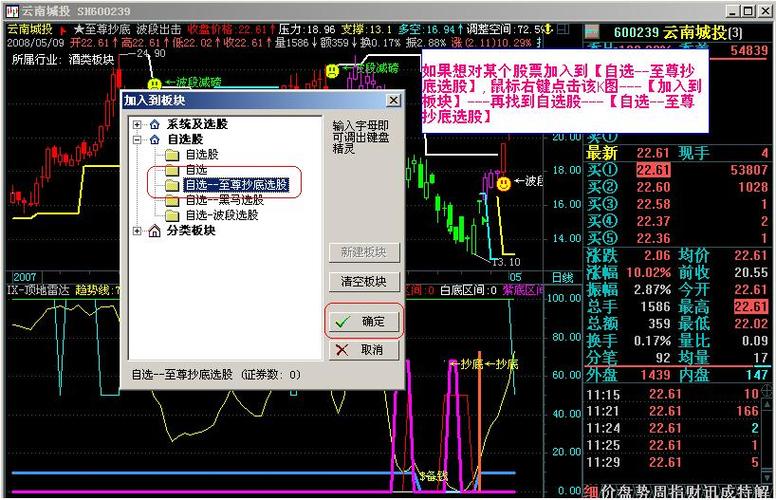
Task: Click the 新建板块 button
Action: 364,252
